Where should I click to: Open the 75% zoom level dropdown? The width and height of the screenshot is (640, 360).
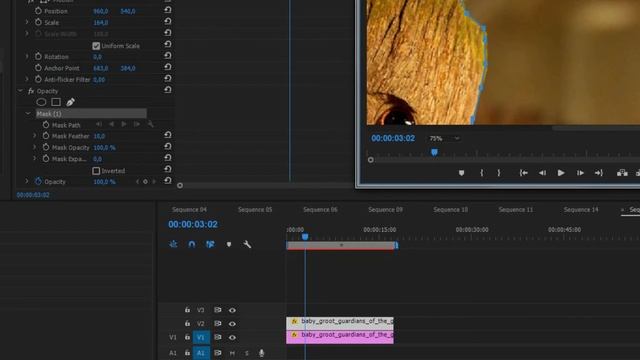tap(444, 138)
